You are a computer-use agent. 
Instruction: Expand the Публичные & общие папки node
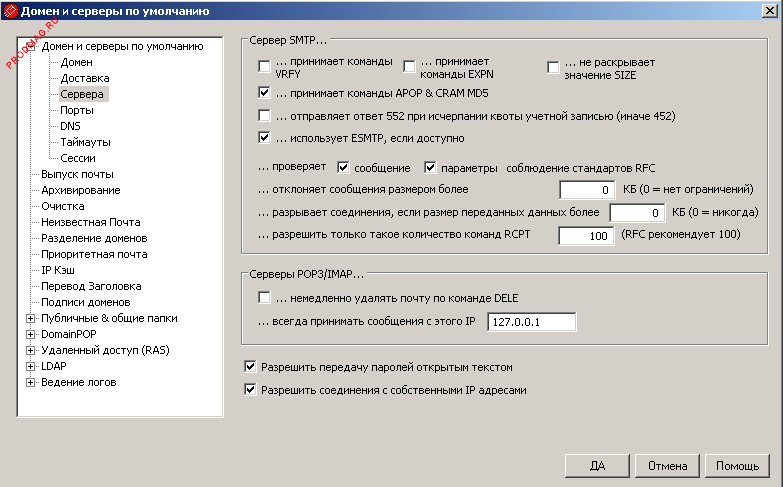point(30,318)
